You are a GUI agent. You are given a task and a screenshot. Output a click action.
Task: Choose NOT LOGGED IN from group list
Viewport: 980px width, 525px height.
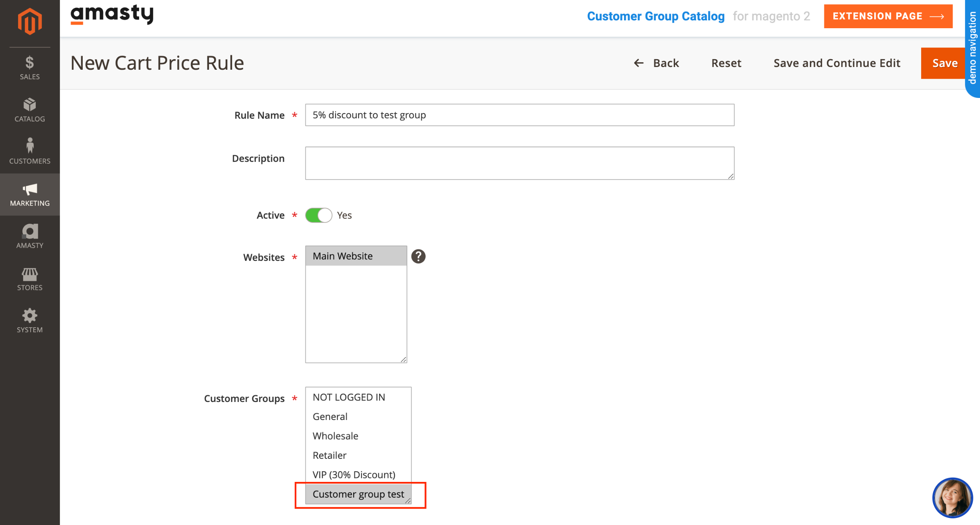(x=348, y=397)
